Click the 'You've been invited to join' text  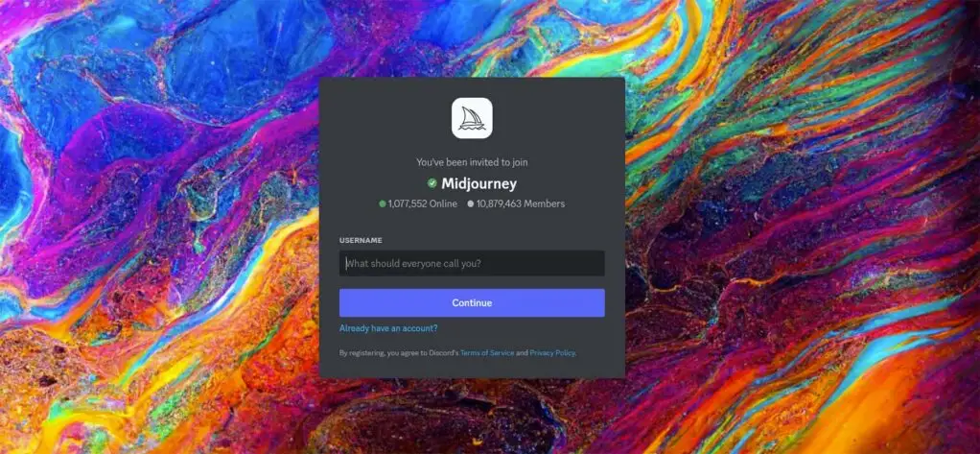point(472,162)
